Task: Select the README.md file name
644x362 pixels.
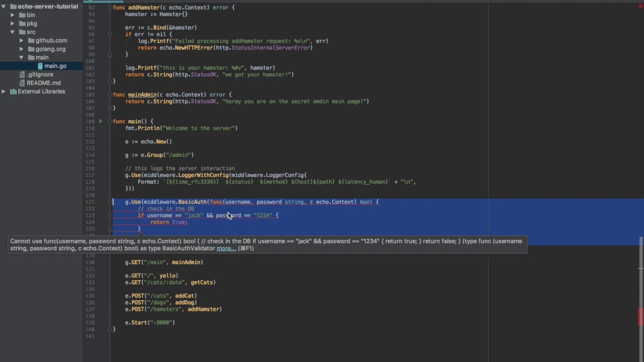Action: click(44, 83)
